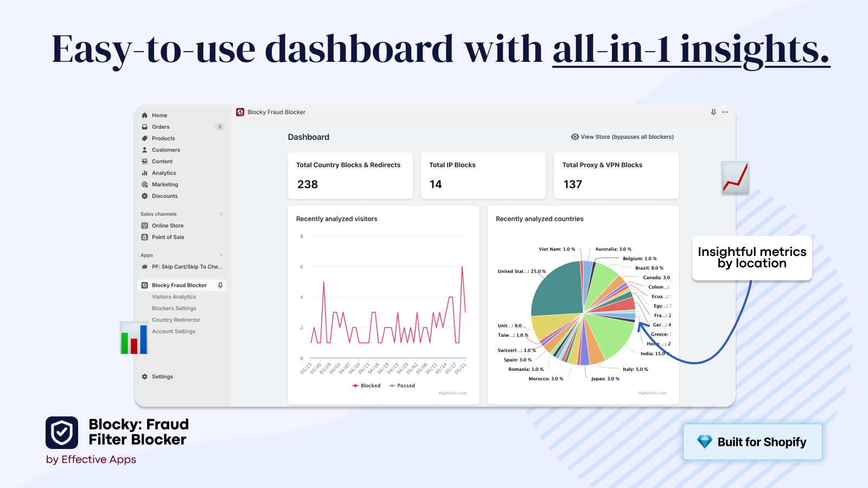Open the Orders page
Viewport: 868px width, 488px height.
[161, 127]
